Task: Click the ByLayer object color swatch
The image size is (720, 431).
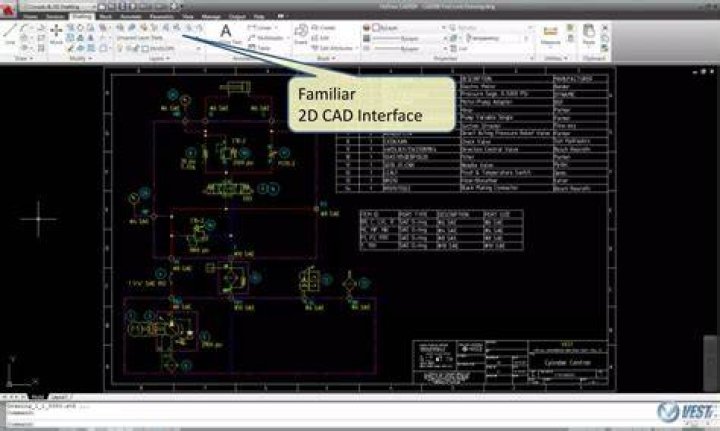Action: 376,28
